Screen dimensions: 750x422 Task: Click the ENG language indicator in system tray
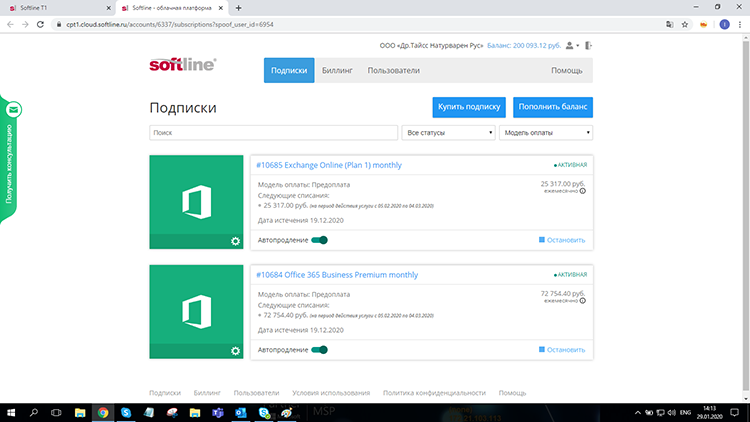click(x=685, y=412)
